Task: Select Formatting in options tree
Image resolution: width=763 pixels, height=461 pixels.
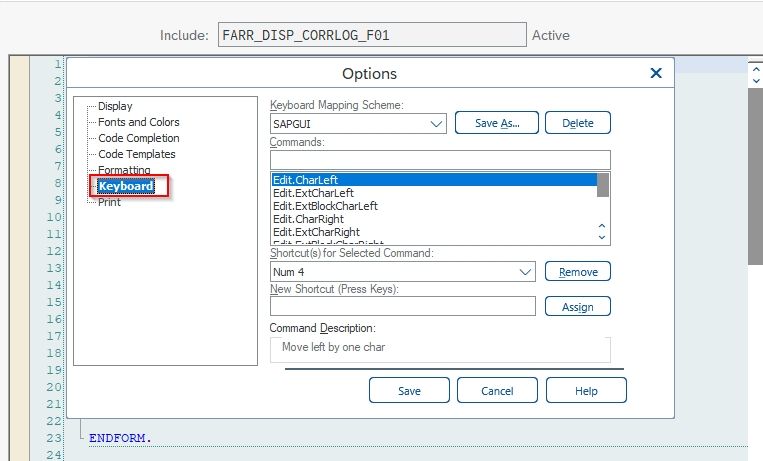Action: tap(124, 169)
